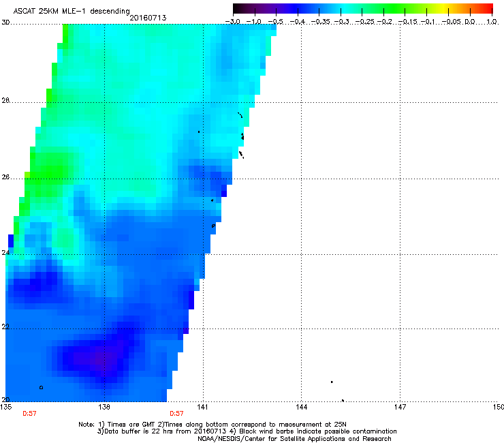Image resolution: width=504 pixels, height=443 pixels.
Task: Click the -3.0 colorbar label
Action: click(233, 22)
